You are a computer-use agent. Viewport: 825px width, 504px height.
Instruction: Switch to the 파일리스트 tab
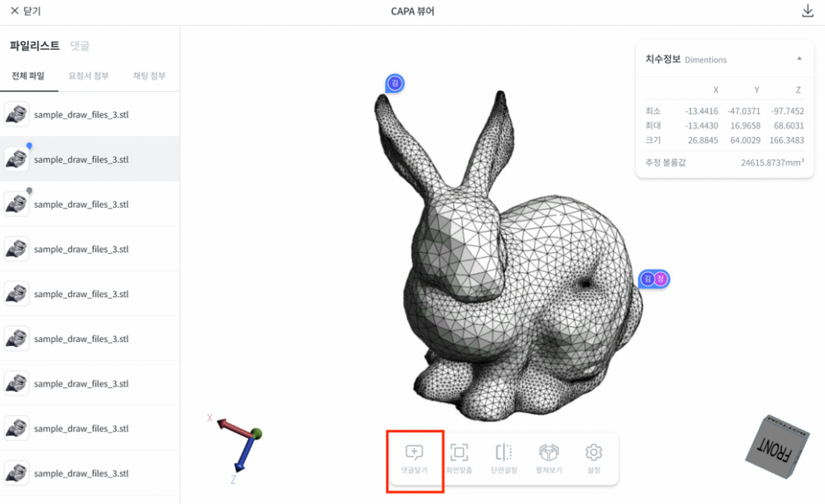[x=35, y=46]
